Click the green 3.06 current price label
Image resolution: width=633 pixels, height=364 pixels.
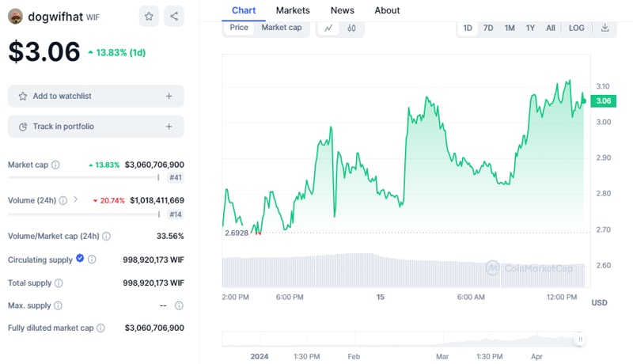click(604, 100)
